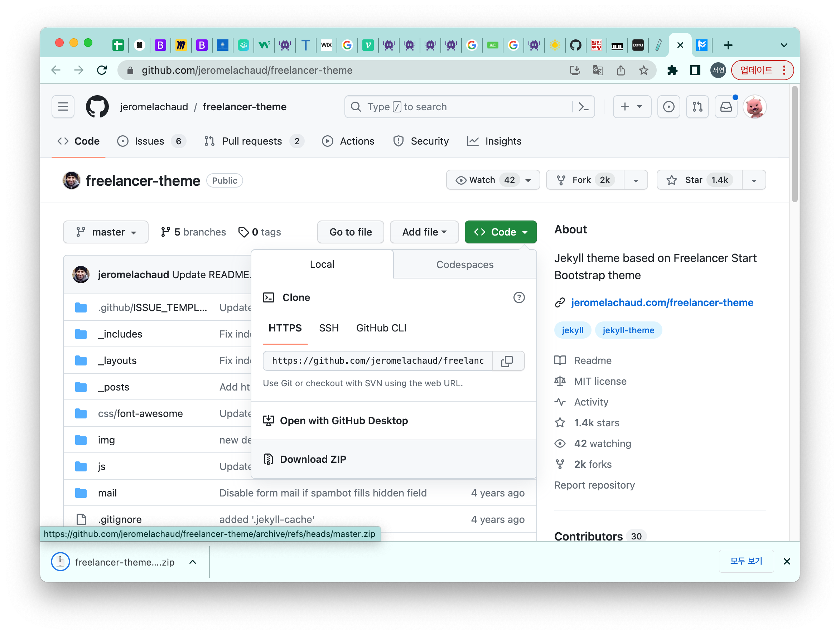Image resolution: width=840 pixels, height=635 pixels.
Task: Bookmark this page with the star icon
Action: coord(643,70)
